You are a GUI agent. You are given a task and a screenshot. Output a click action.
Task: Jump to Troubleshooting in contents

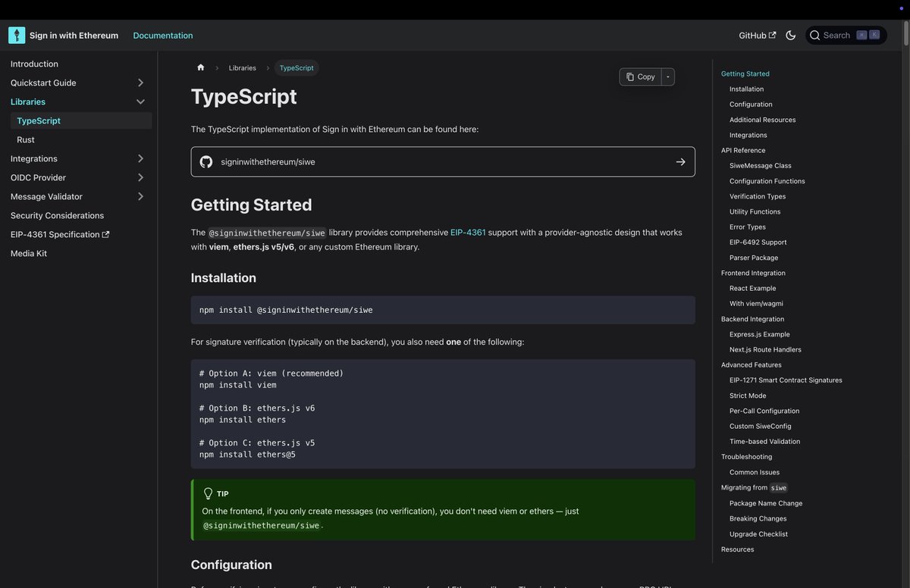746,457
